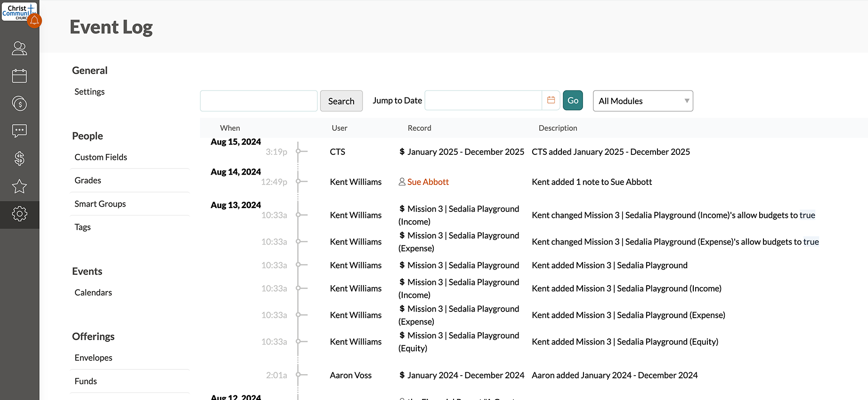Expand the All Modules dropdown
Image resolution: width=868 pixels, height=400 pixels.
642,101
